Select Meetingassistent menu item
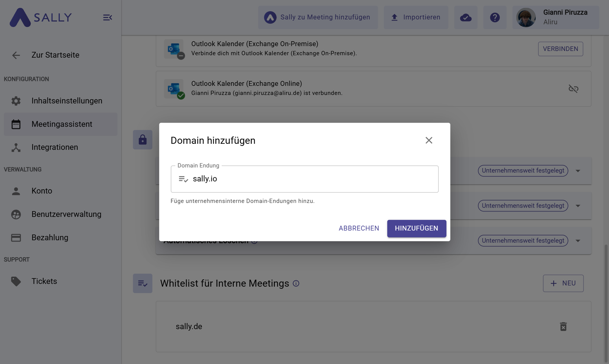The height and width of the screenshot is (364, 609). (x=60, y=124)
